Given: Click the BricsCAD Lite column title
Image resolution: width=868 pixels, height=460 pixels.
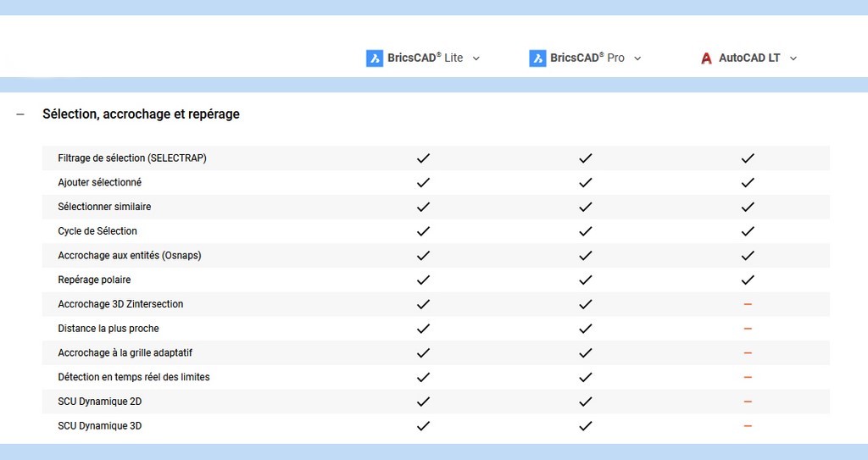Looking at the screenshot, I should 426,58.
